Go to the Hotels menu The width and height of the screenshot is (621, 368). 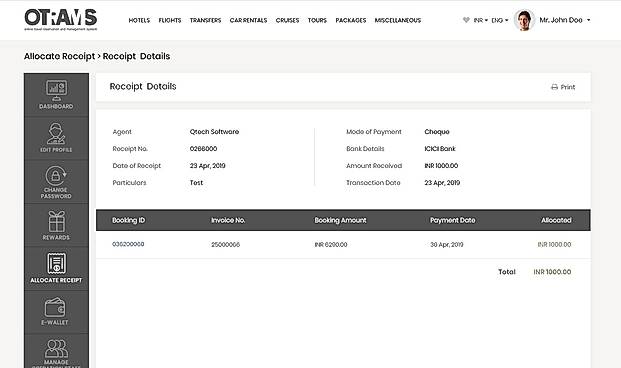click(139, 20)
